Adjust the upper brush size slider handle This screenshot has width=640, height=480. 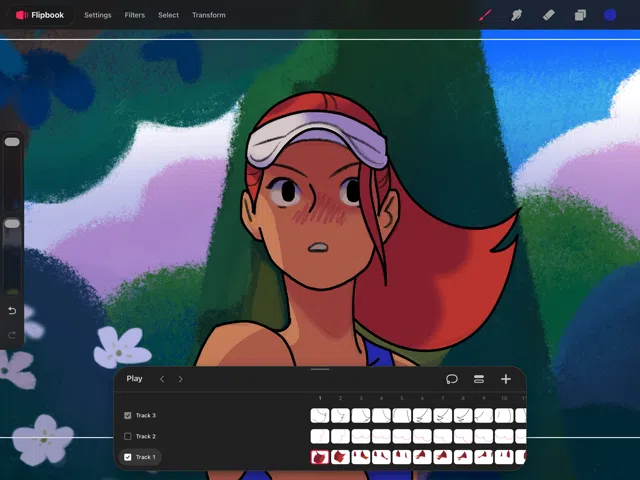(x=12, y=142)
